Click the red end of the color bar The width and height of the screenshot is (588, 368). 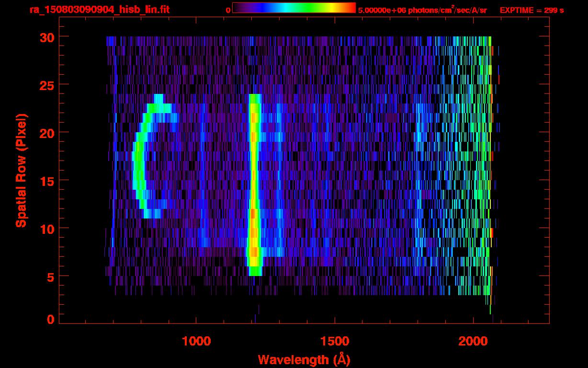(x=352, y=8)
